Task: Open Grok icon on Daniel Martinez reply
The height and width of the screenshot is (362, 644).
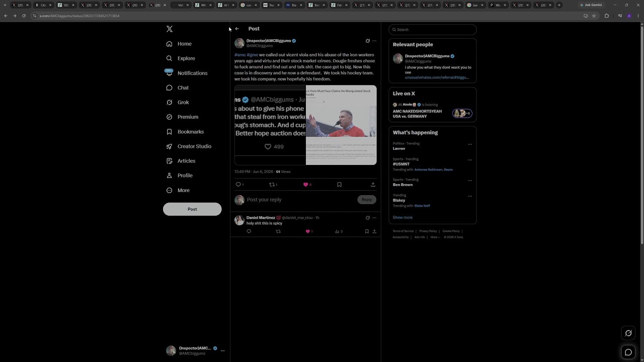Action: 367,218
